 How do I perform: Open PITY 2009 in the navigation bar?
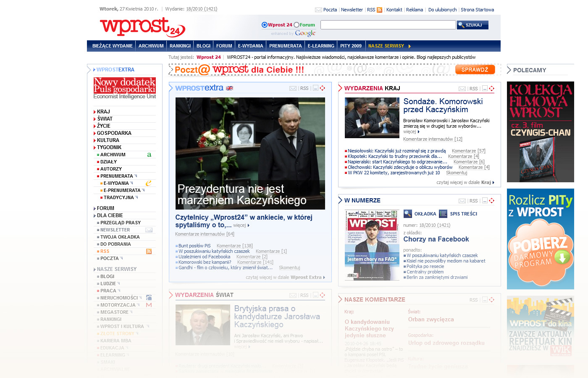[351, 46]
